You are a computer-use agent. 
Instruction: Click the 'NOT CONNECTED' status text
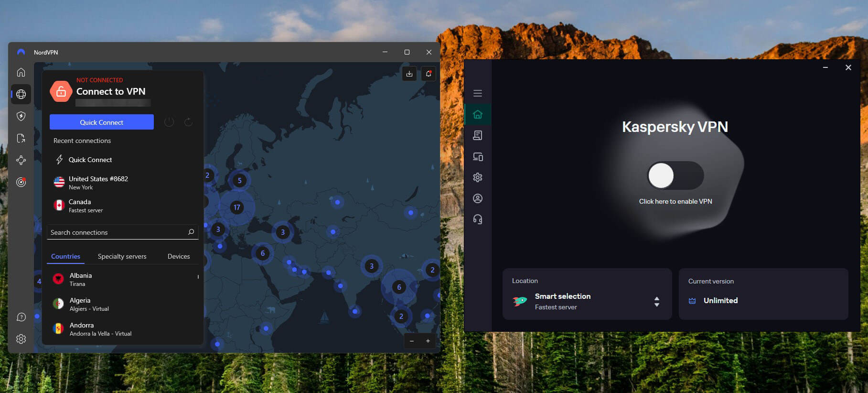click(x=100, y=80)
